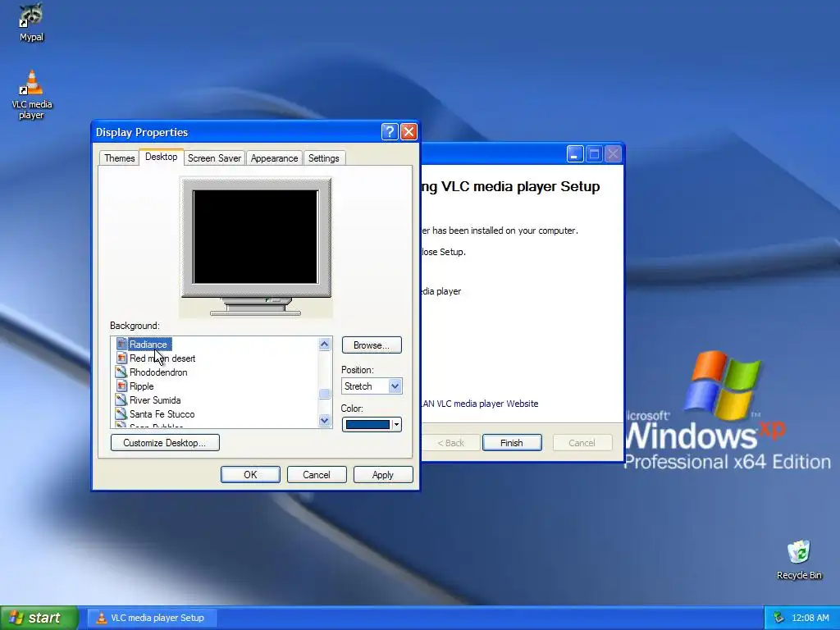Open the Settings tab
Image resolution: width=840 pixels, height=630 pixels.
point(323,158)
